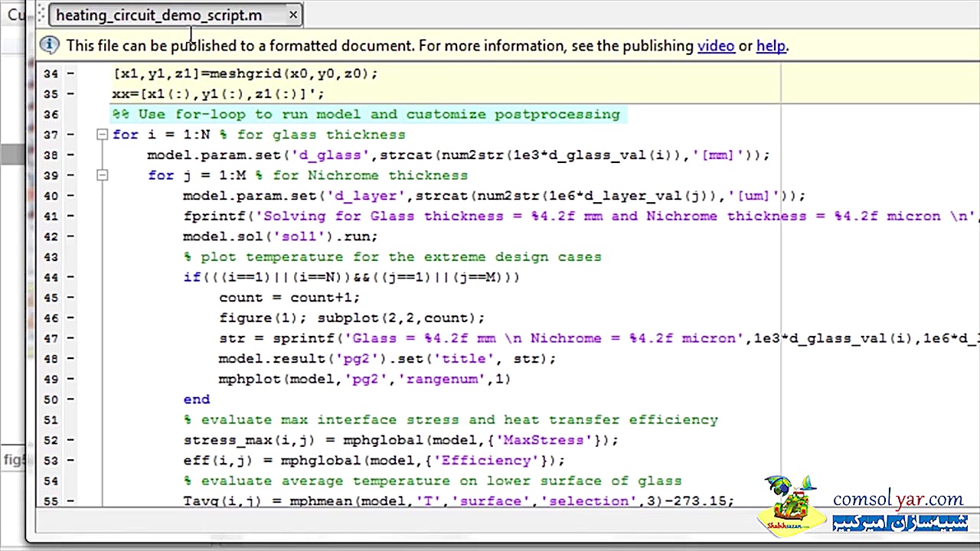980x551 pixels.
Task: Click the 'end' keyword on line 50
Action: point(197,399)
